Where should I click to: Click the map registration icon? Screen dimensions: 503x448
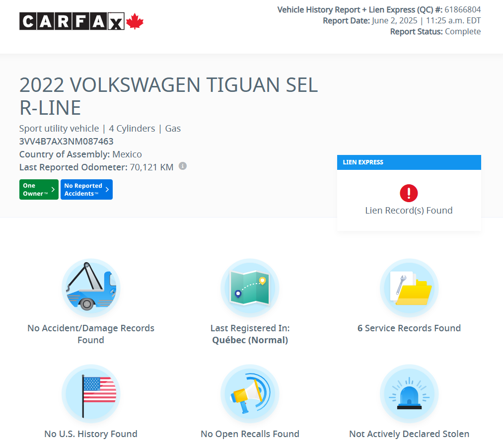point(250,288)
